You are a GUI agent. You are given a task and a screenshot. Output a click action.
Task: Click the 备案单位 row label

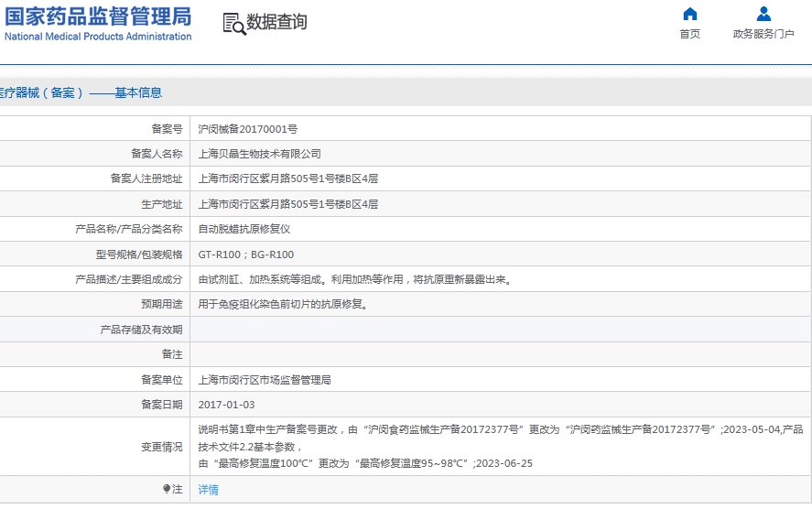[x=161, y=380]
